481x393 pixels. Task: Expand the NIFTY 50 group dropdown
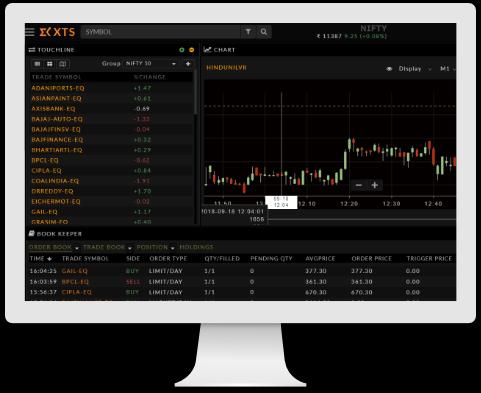pos(150,64)
